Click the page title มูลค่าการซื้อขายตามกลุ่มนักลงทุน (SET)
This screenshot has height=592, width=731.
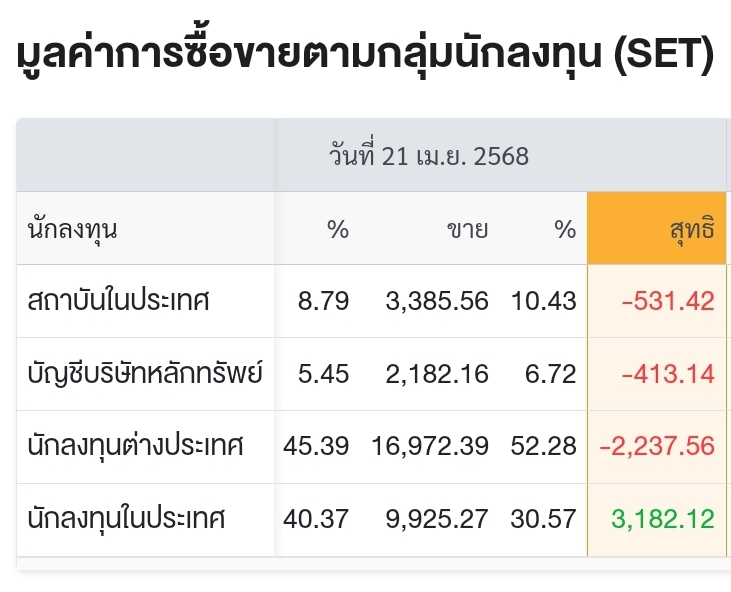coord(365,54)
